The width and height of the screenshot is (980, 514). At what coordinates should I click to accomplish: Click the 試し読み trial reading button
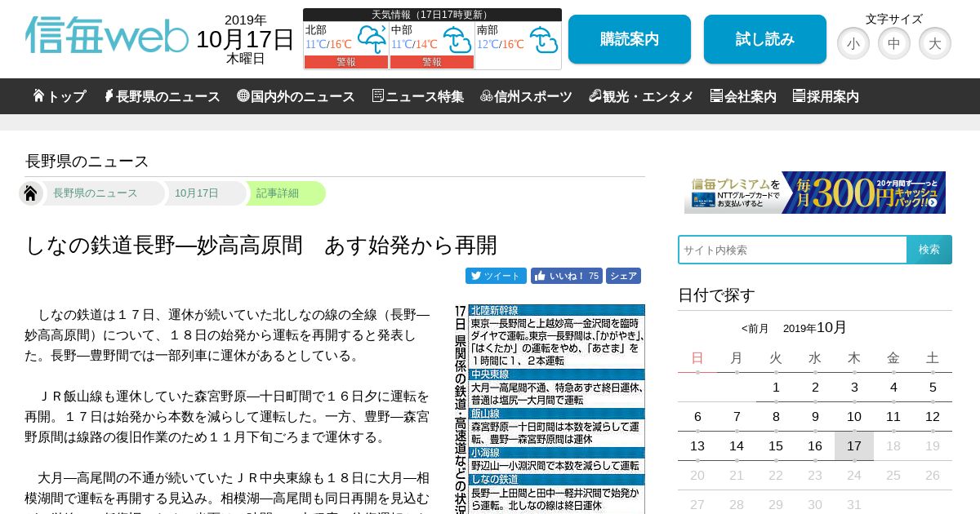point(765,39)
